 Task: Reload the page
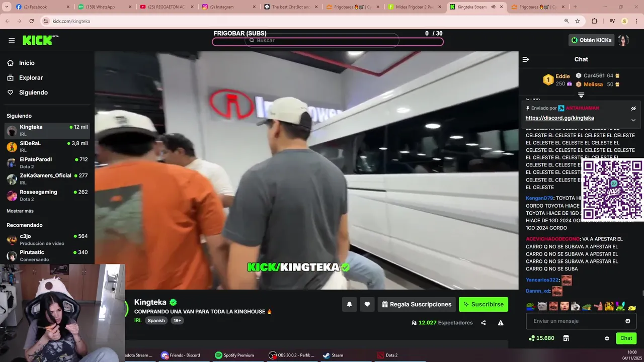click(31, 21)
